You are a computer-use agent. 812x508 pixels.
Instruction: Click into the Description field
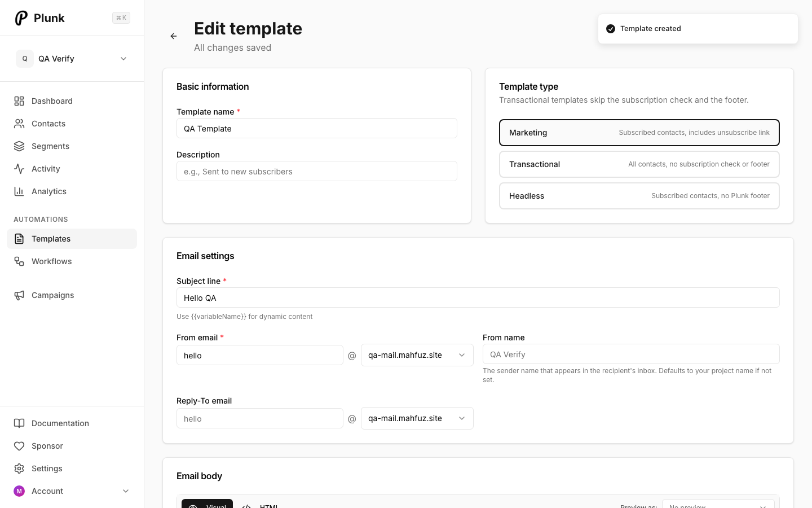click(317, 171)
